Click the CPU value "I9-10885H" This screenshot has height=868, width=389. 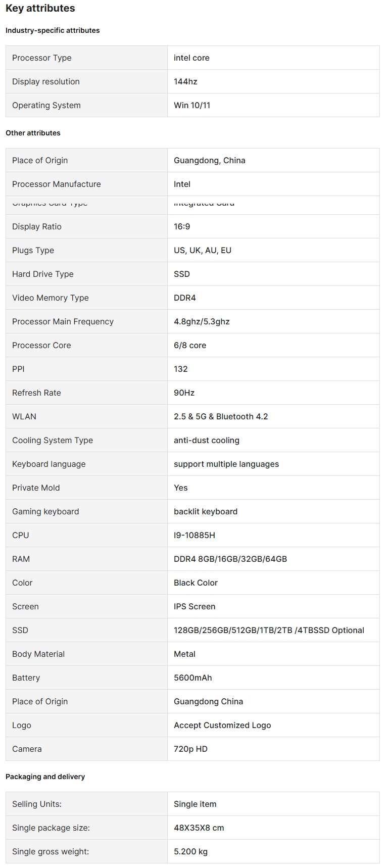point(194,535)
